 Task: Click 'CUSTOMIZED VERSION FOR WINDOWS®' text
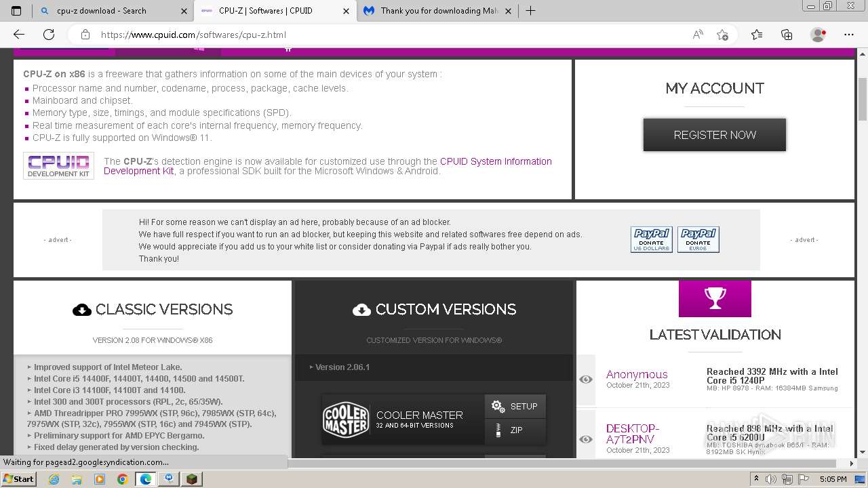point(434,340)
